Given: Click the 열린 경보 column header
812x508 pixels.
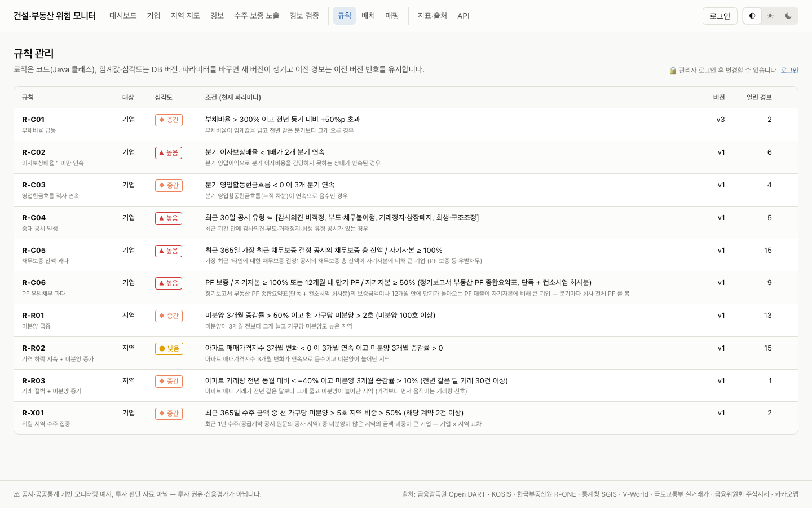Looking at the screenshot, I should (x=759, y=98).
